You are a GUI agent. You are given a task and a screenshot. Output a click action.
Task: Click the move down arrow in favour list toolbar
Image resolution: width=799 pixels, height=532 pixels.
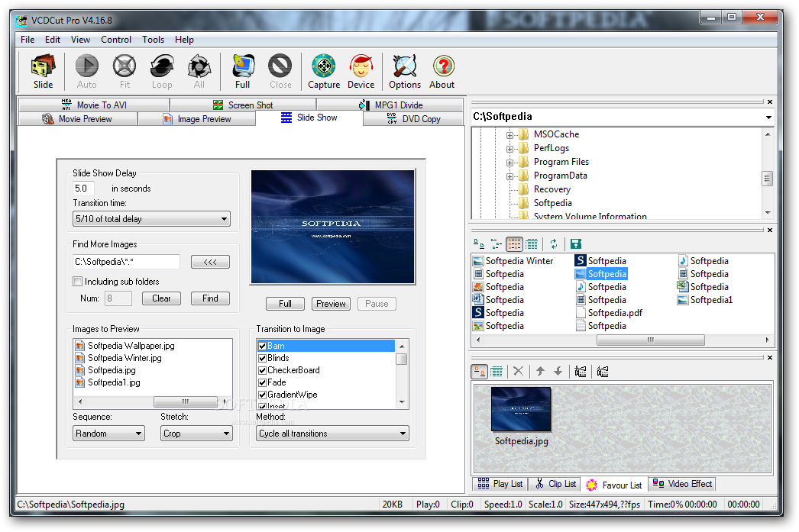tap(558, 371)
